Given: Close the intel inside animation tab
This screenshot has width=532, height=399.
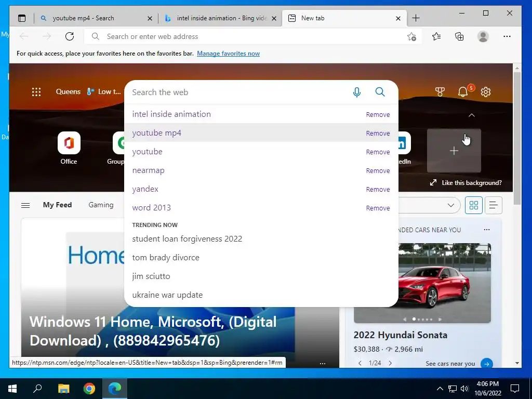Looking at the screenshot, I should (x=274, y=18).
